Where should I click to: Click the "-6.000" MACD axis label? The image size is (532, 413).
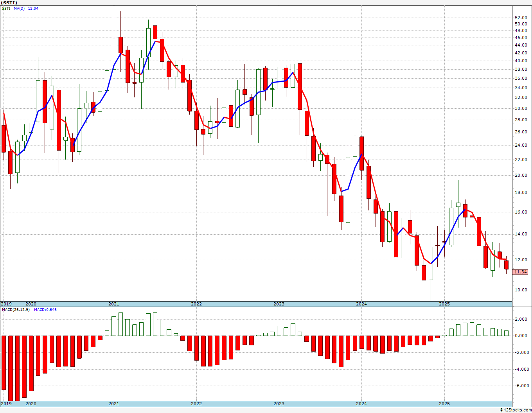(521, 386)
